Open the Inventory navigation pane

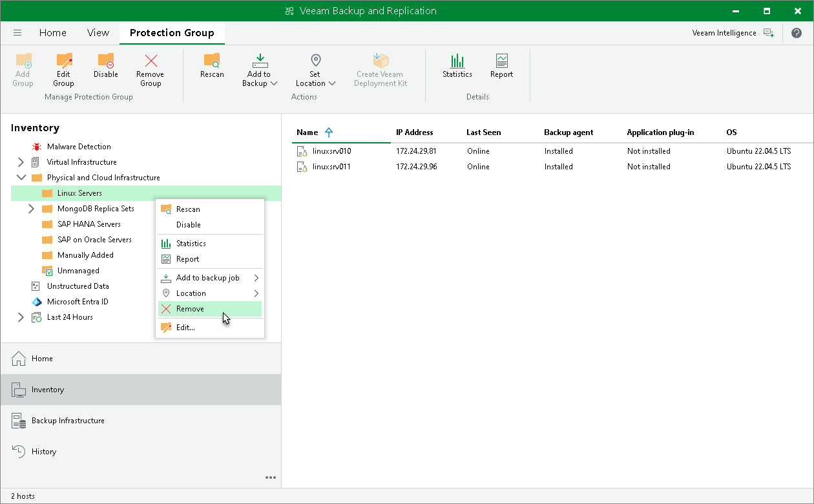pyautogui.click(x=141, y=390)
